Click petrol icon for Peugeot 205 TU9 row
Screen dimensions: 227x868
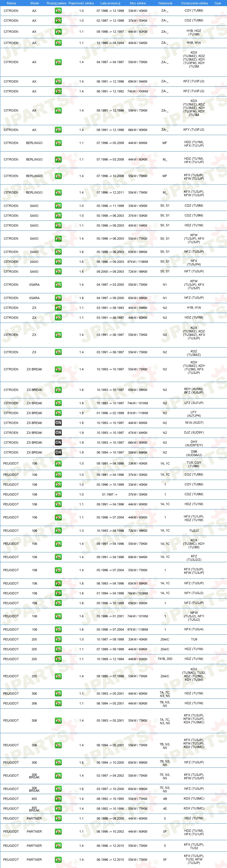coord(58,640)
